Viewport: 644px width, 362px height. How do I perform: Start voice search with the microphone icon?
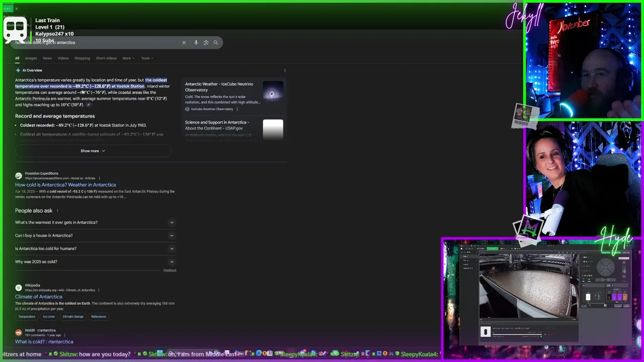[196, 43]
